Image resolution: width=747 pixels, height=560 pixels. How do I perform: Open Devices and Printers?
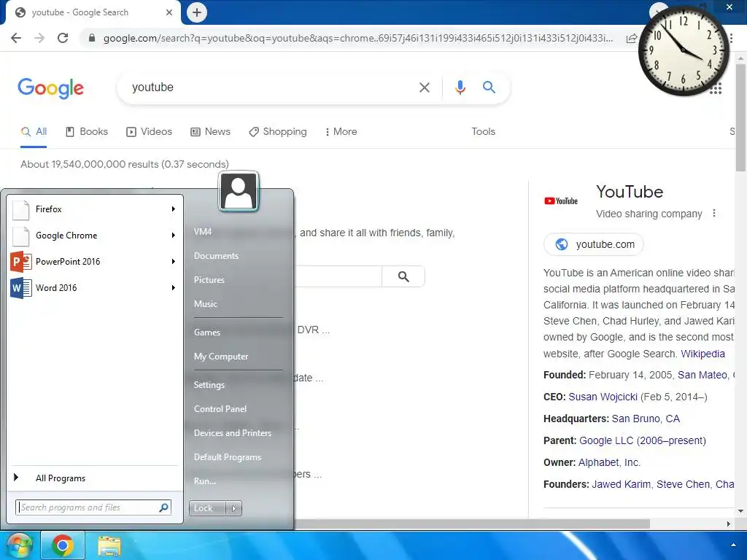pos(233,433)
